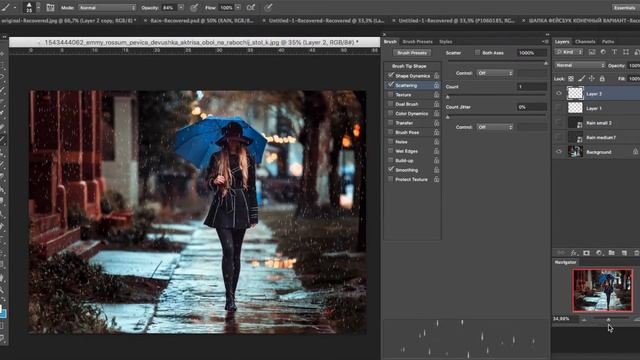Adjust the Navigator zoom slider
This screenshot has height=360, width=640.
click(x=609, y=320)
